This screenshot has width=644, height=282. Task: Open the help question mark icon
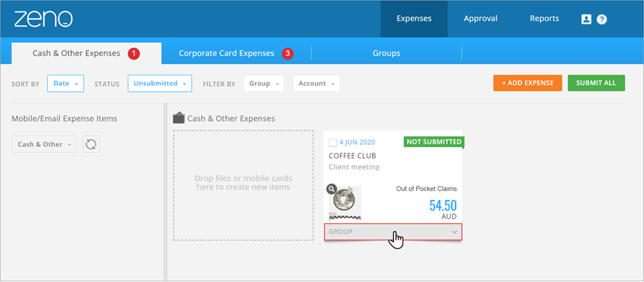pos(602,19)
